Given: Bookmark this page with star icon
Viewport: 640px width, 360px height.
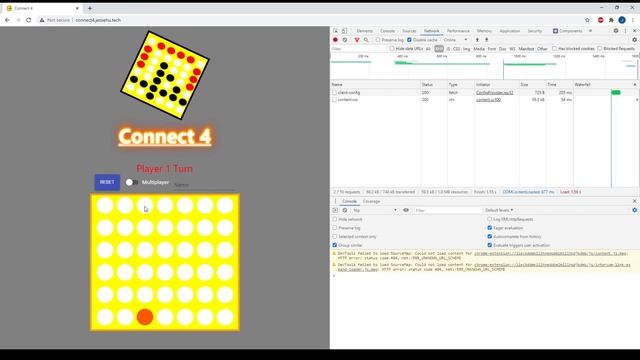Looking at the screenshot, I should click(587, 20).
